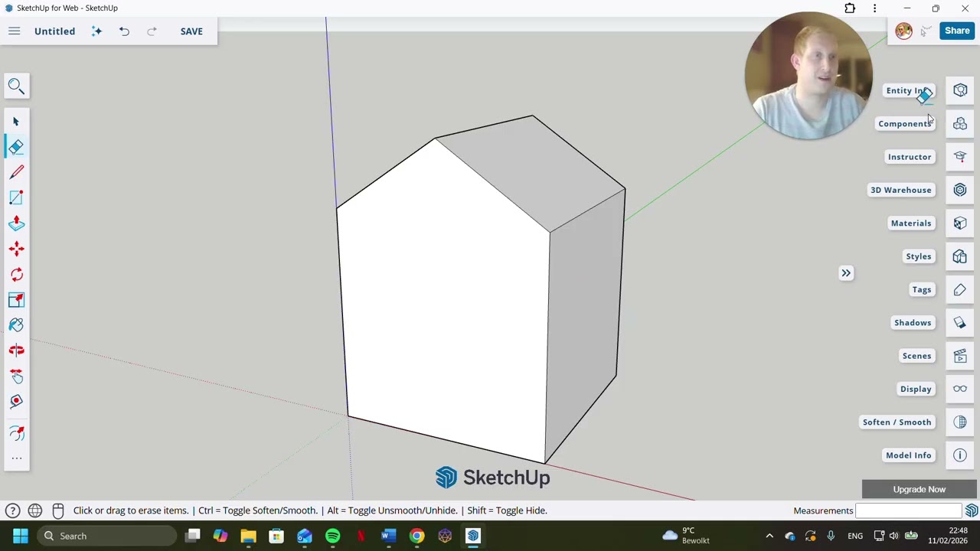Collapse the right panel labels with double chevron
Screen dimensions: 980x551
point(846,273)
